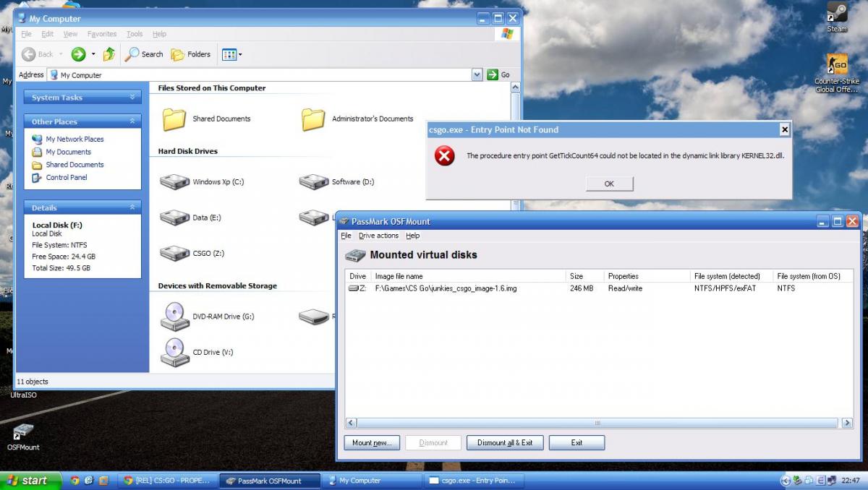Switch to the CS:GO Chrome taskbar item
The width and height of the screenshot is (868, 490).
click(167, 481)
